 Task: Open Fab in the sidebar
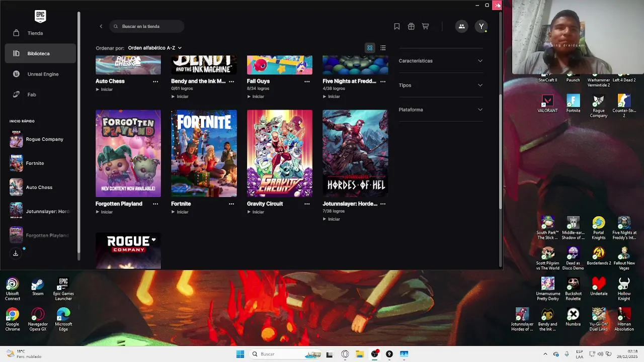tap(40, 95)
